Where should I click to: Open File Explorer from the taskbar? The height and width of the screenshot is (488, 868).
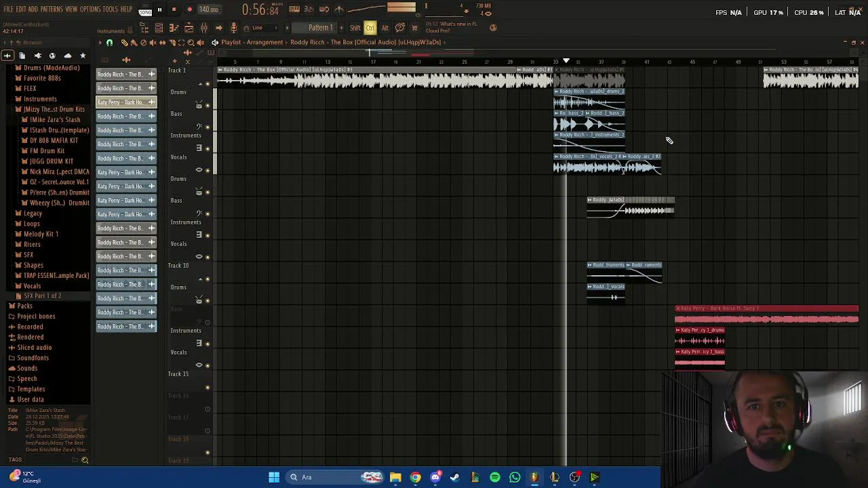pos(395,477)
